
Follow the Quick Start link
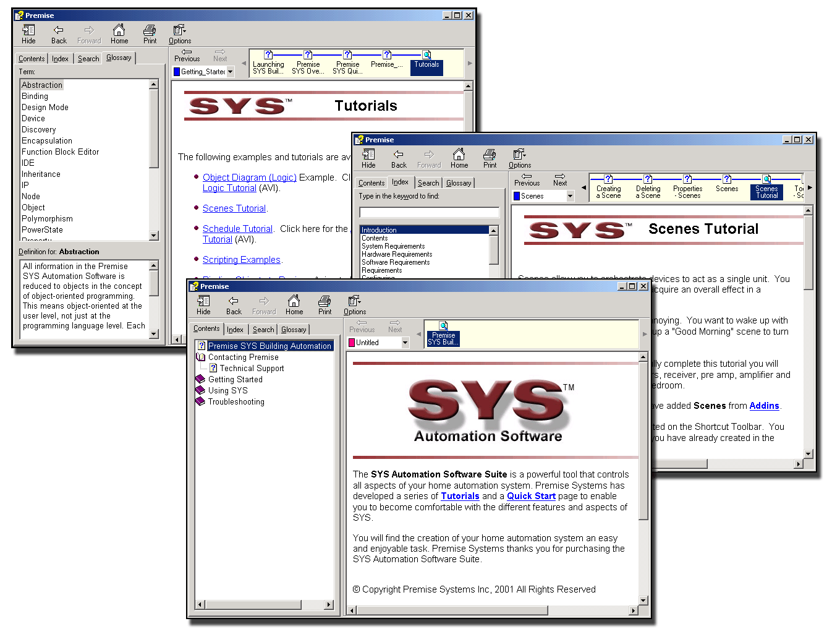point(531,496)
